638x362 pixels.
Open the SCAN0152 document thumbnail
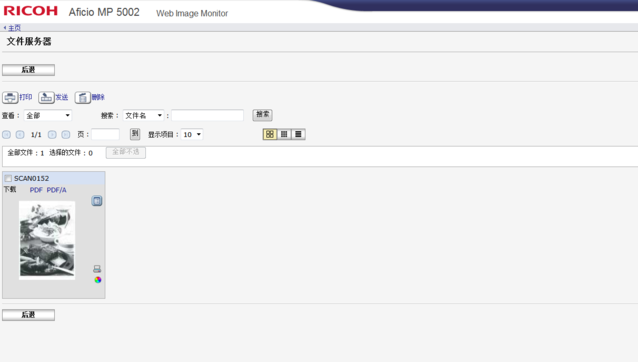point(47,240)
